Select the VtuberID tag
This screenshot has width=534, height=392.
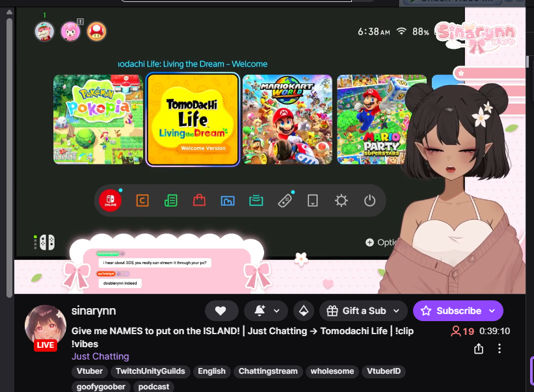pyautogui.click(x=384, y=371)
